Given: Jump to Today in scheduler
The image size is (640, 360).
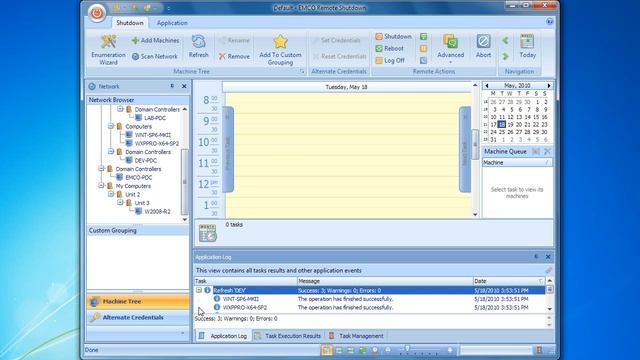Looking at the screenshot, I should [x=527, y=46].
